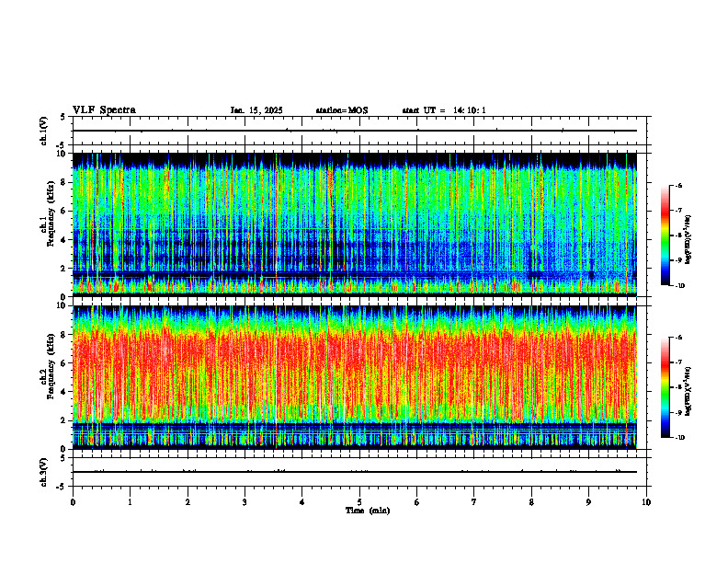
Task: Click the "-7" tick on ch.2 colorbar
Action: (678, 362)
